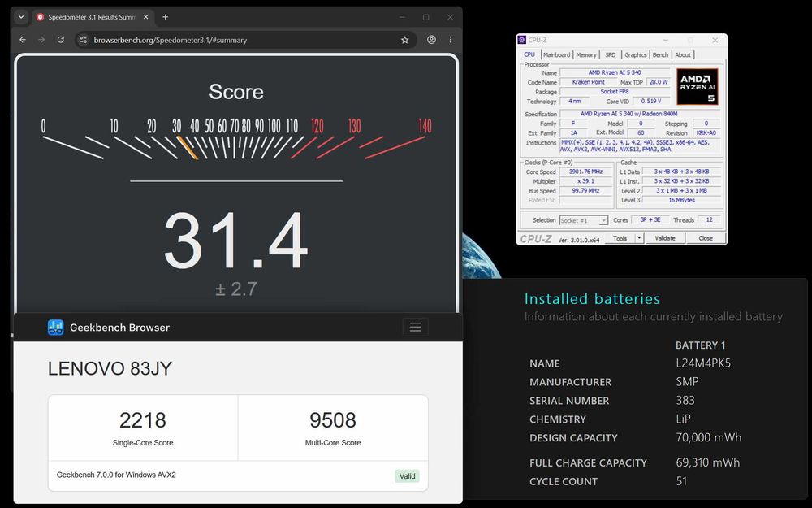Click the 9508 multi-core score
812x508 pixels.
tap(333, 420)
